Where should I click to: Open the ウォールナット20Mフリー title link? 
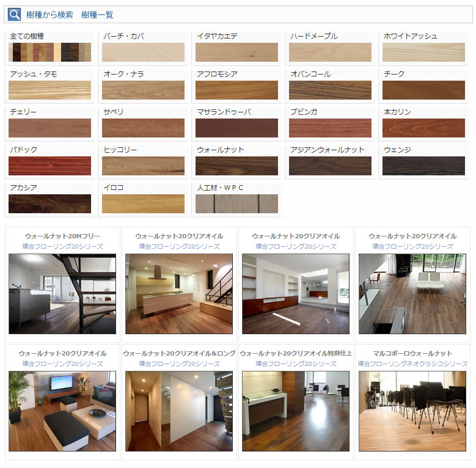[x=62, y=236]
